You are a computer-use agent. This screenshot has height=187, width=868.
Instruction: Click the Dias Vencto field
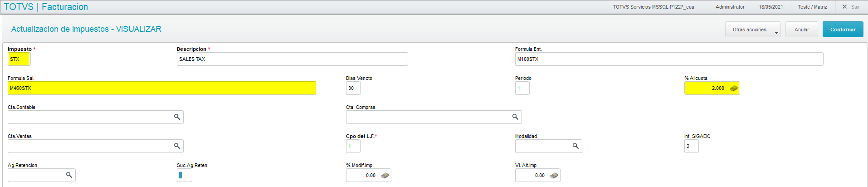[353, 88]
